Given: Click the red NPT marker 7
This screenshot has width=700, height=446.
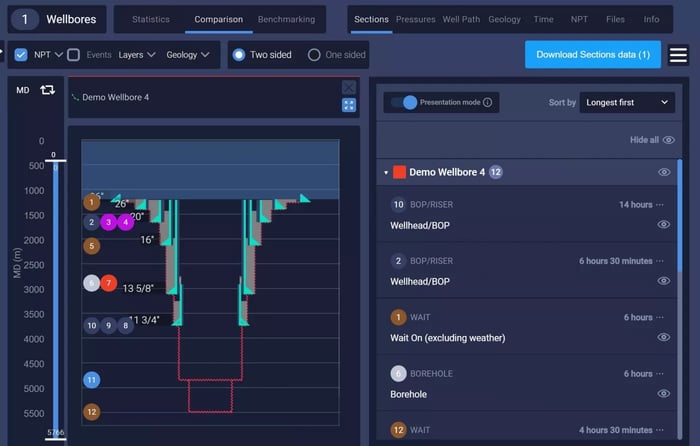Looking at the screenshot, I should point(109,283).
